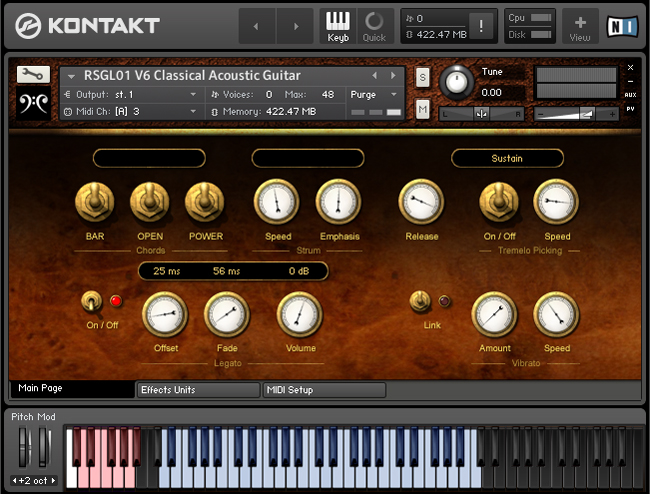Flip the BAR chords switch
Viewport: 650px width, 494px height.
click(x=95, y=202)
